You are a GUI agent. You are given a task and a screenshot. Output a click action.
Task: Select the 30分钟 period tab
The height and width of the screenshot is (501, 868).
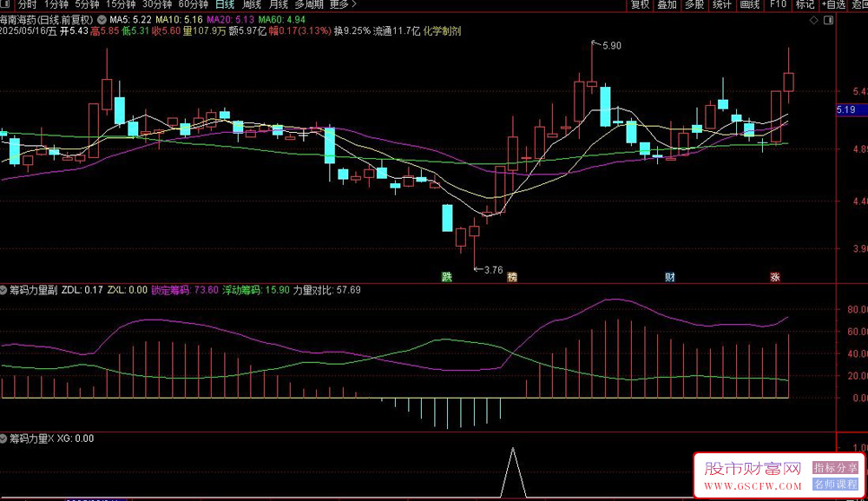point(157,4)
